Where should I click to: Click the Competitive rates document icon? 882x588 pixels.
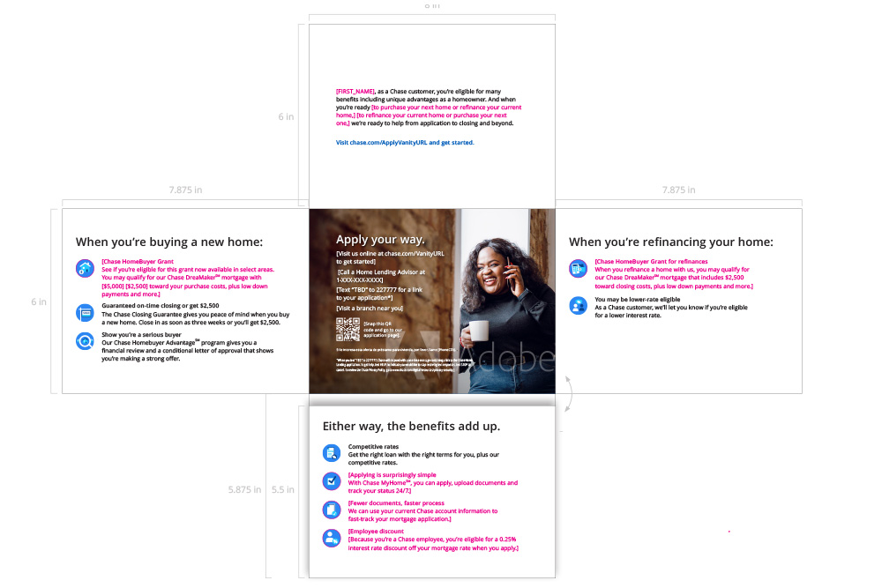[332, 452]
